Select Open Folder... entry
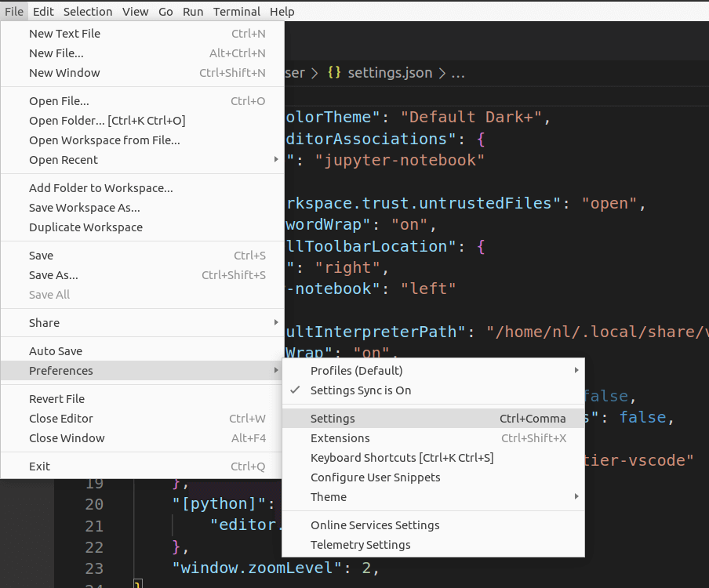The height and width of the screenshot is (588, 709). (x=143, y=121)
